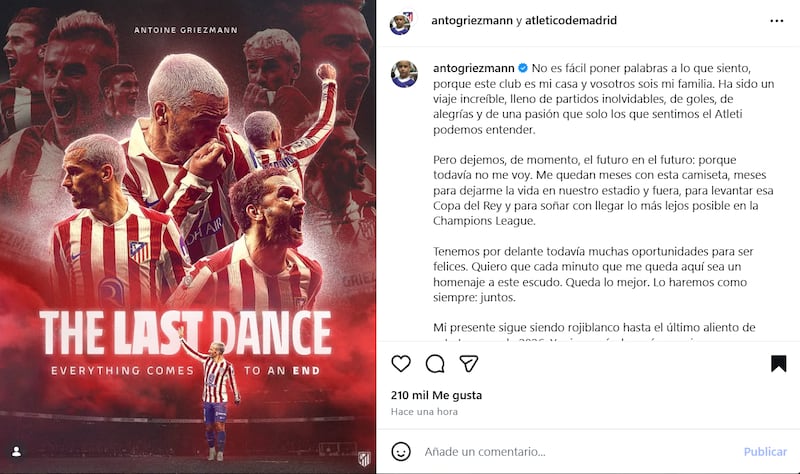The image size is (800, 474).
Task: Open comments via speech bubble icon
Action: point(435,364)
